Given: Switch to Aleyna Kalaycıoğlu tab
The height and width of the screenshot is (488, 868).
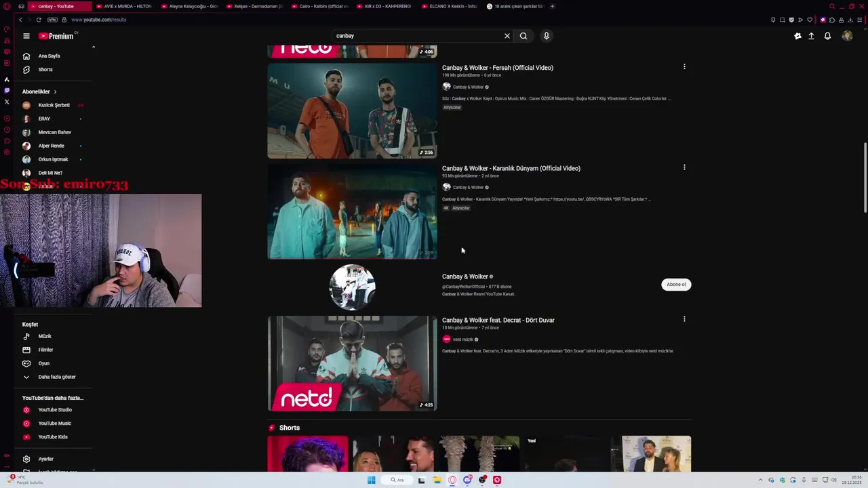Looking at the screenshot, I should 191,6.
